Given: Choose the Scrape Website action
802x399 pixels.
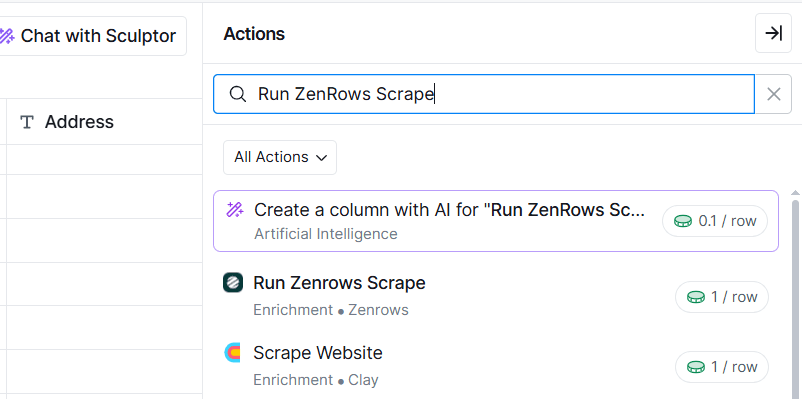Looking at the screenshot, I should click(496, 366).
